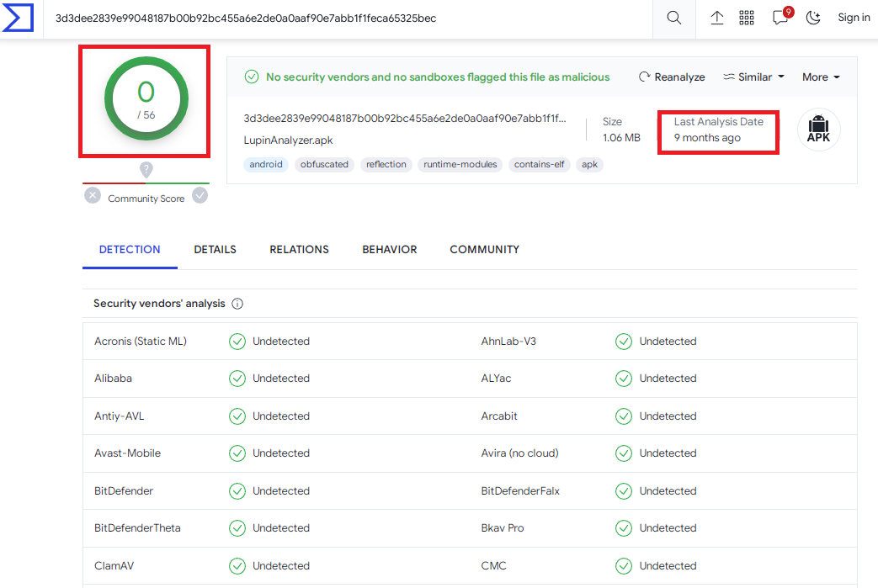Click the green check icon in banner

tap(252, 77)
